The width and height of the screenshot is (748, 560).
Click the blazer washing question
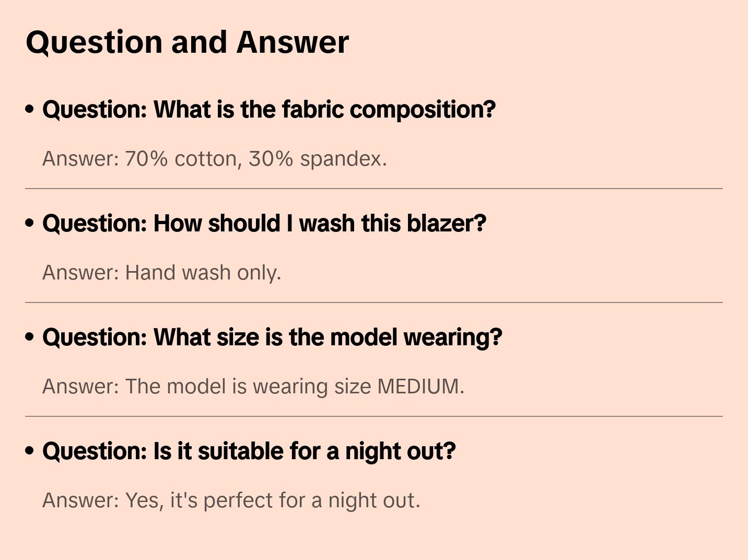pyautogui.click(x=264, y=224)
